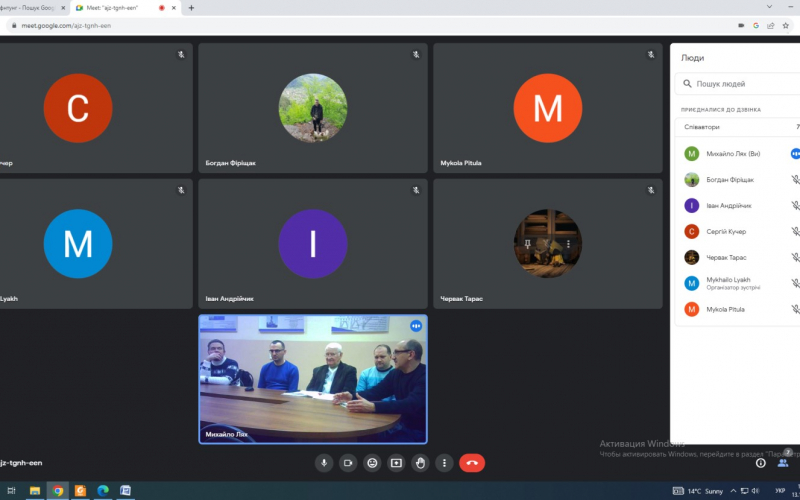
Task: Switch to the Google search browser tab
Action: click(28, 8)
